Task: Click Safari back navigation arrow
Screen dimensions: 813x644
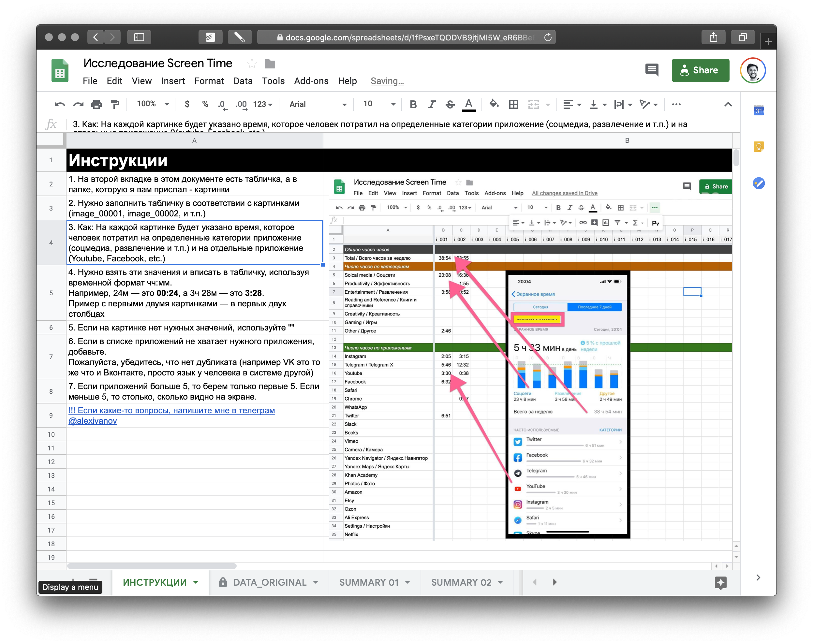Action: pyautogui.click(x=96, y=37)
